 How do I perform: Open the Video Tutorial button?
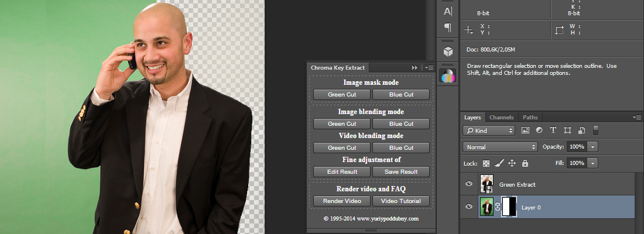pyautogui.click(x=401, y=201)
